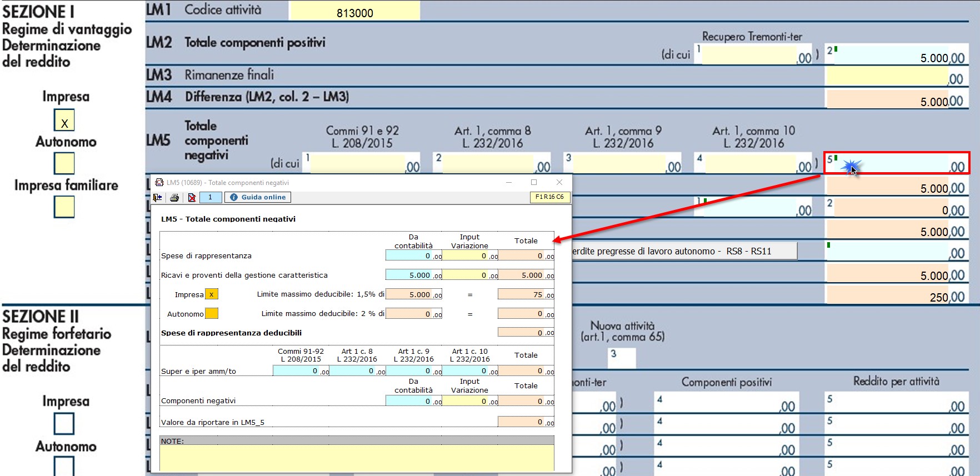
Task: Click first Componenti positivi column 4 field
Action: pos(726,403)
